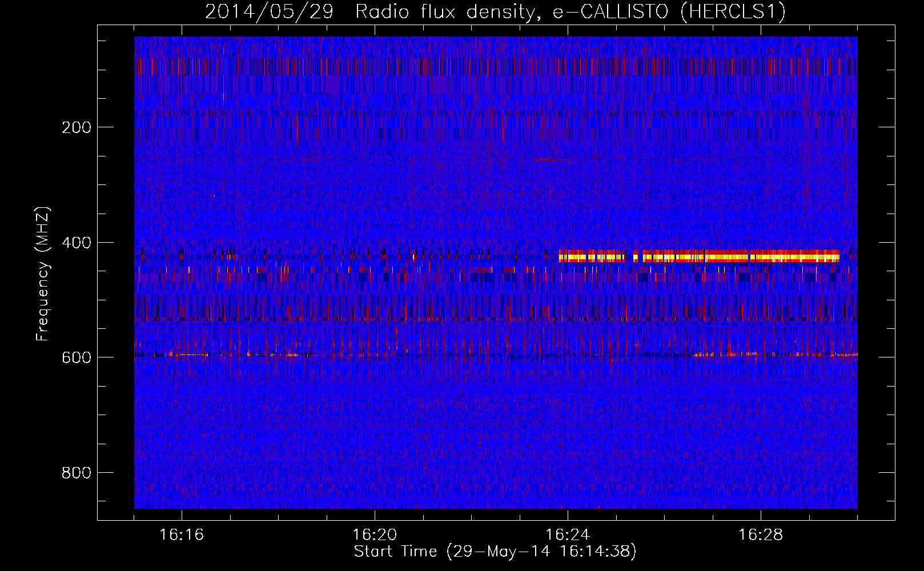Click the plot title mentioning e-CALLISTO (HERCLS1)
The width and height of the screenshot is (924, 571).
[x=495, y=11]
